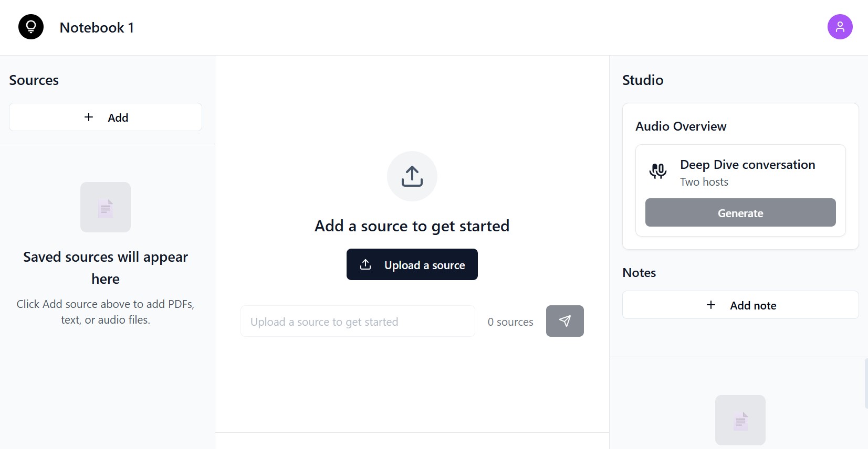Click the lightbulb app logo
This screenshot has height=449, width=868.
31,27
